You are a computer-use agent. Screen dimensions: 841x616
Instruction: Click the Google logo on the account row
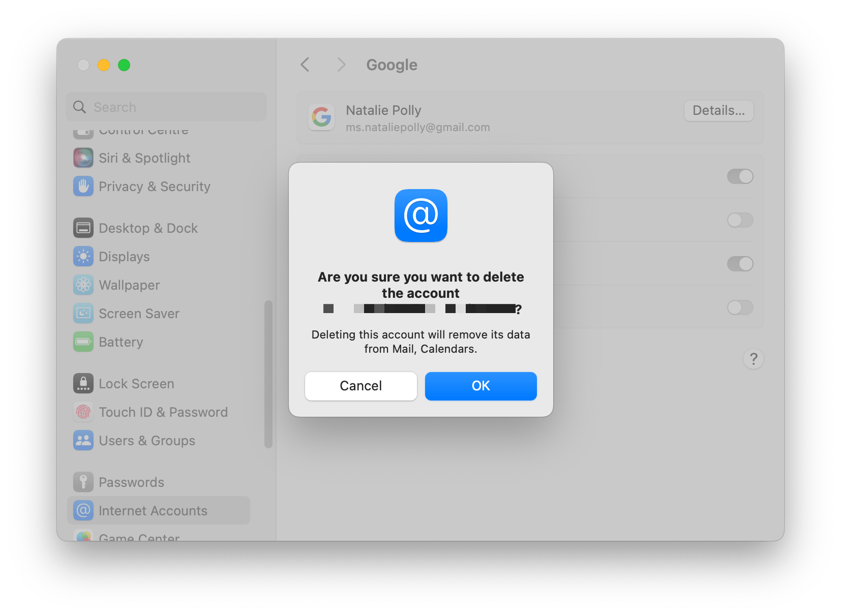[x=321, y=117]
